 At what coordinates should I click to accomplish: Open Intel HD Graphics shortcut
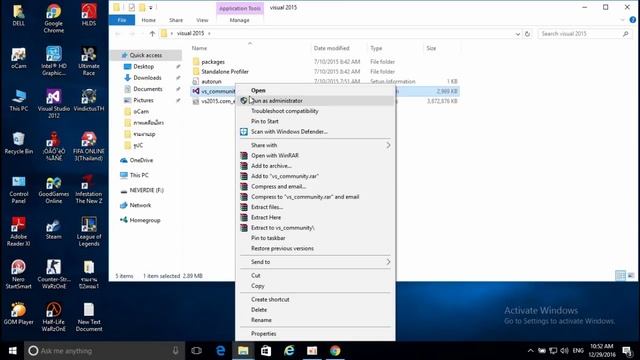(53, 61)
